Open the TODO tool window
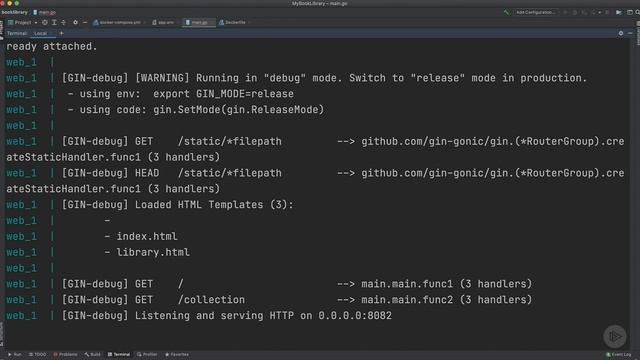Image resolution: width=640 pixels, height=360 pixels. point(38,354)
